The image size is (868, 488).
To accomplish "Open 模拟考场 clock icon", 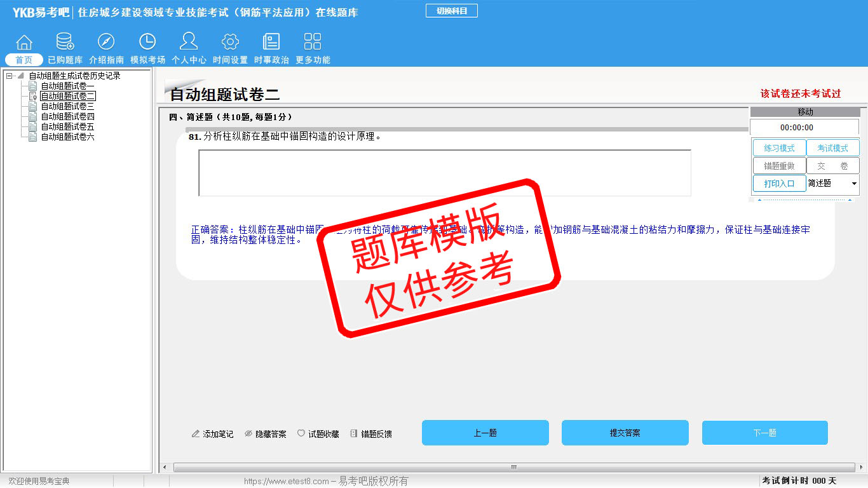I will [147, 43].
